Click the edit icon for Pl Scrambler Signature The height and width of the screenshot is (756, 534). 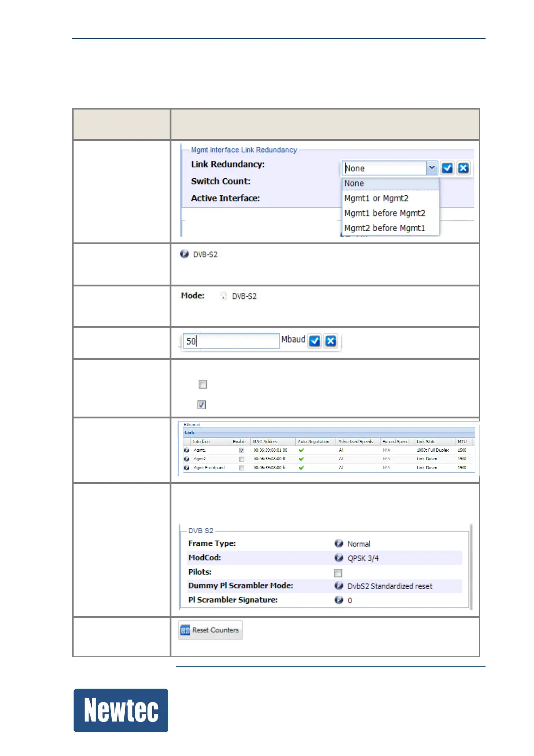pyautogui.click(x=339, y=600)
